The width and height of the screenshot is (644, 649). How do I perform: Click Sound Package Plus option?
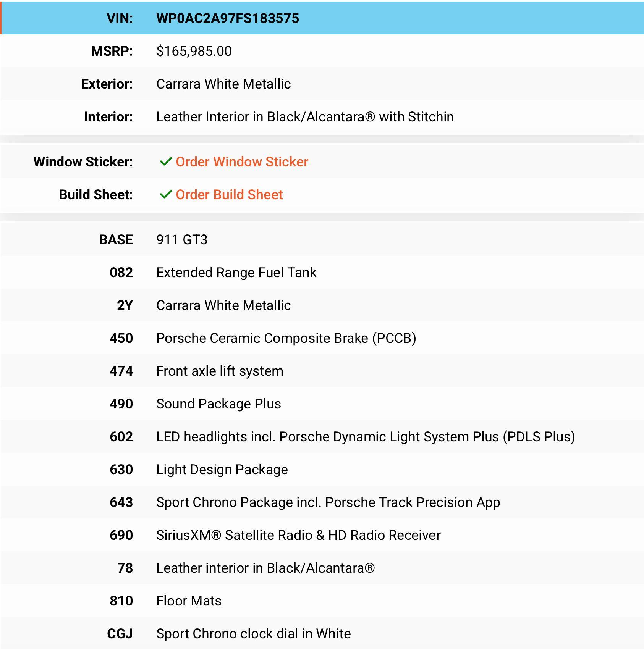click(x=219, y=404)
